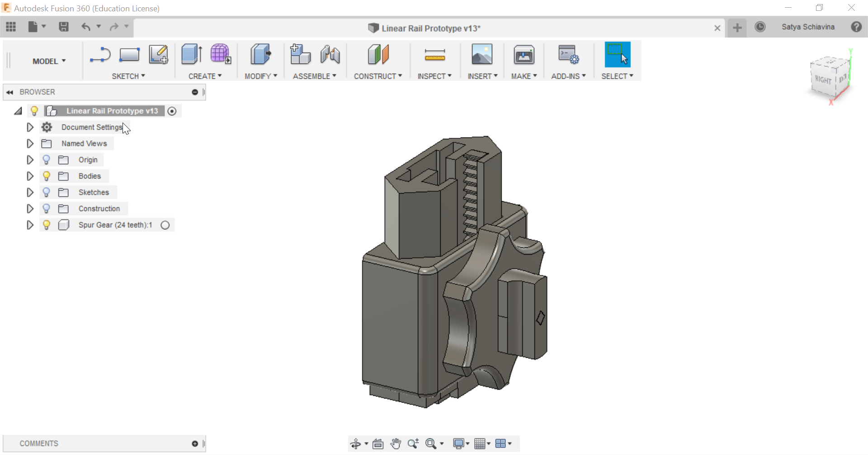Activate the Linear Rail Prototype root radio button
868x455 pixels.
(172, 111)
